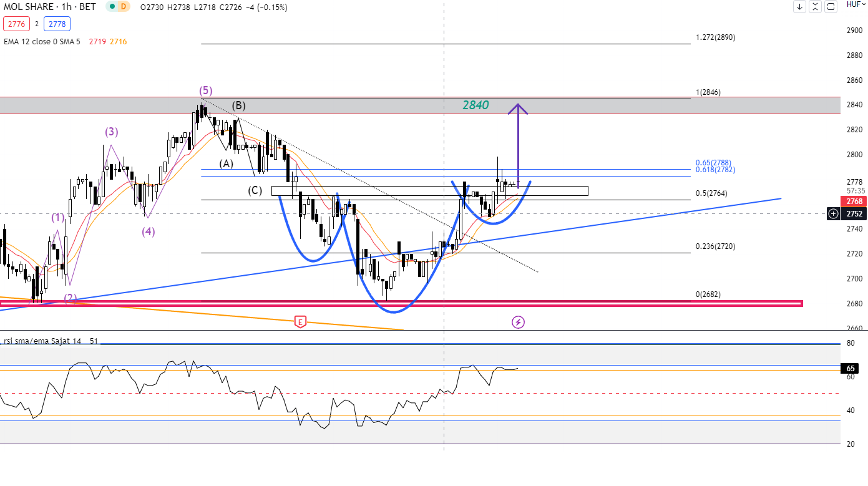Select the pink support zone rectangle

401,304
